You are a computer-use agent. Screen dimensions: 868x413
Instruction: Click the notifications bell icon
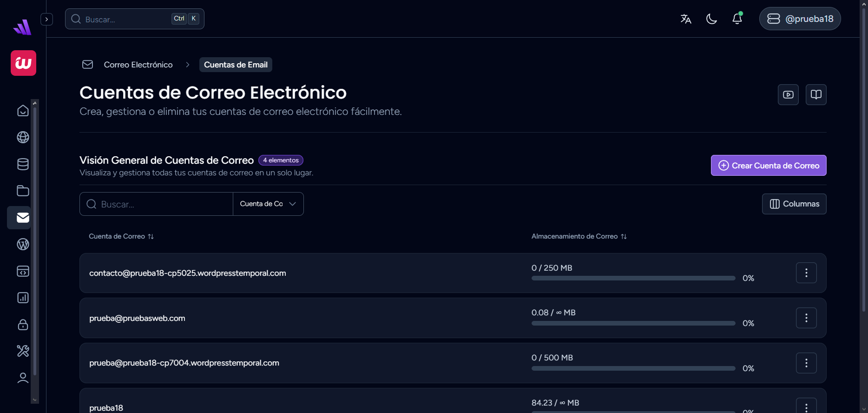point(737,19)
